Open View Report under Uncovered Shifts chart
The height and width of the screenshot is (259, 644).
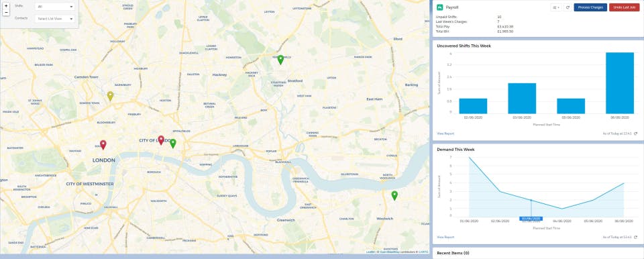[x=445, y=134]
